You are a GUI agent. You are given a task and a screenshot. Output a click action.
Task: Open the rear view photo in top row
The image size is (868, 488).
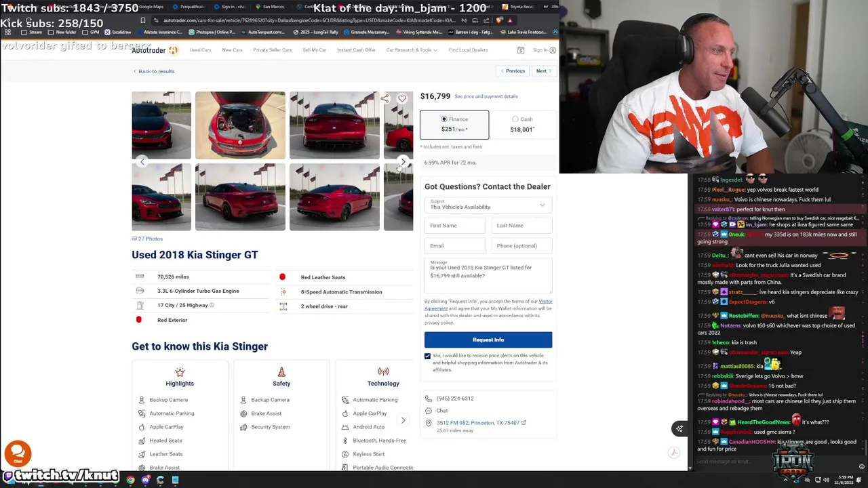334,125
